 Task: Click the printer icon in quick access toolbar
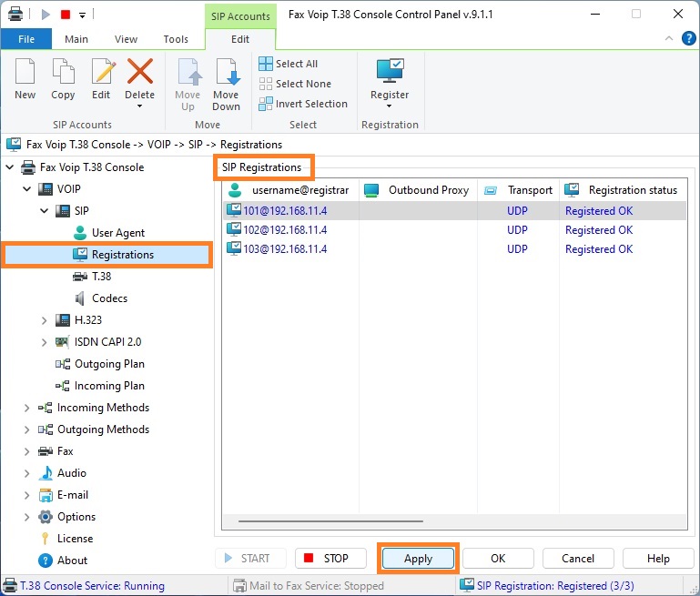(x=15, y=15)
